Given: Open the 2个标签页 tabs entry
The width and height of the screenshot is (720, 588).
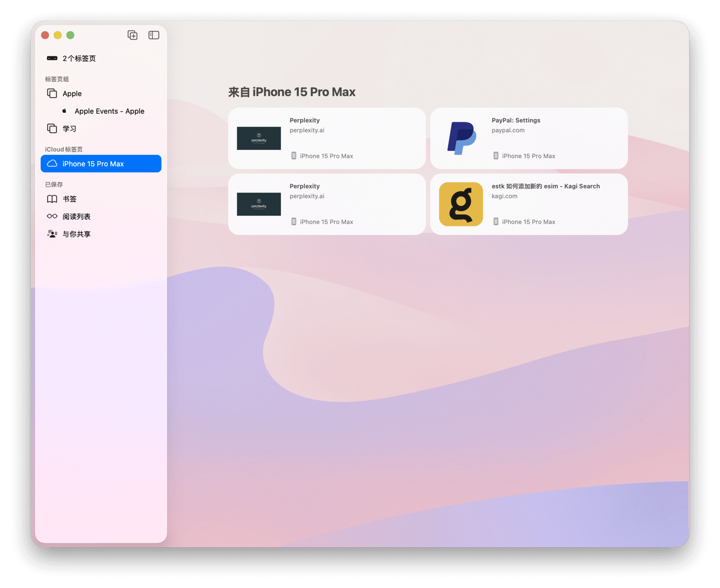Looking at the screenshot, I should tap(79, 58).
